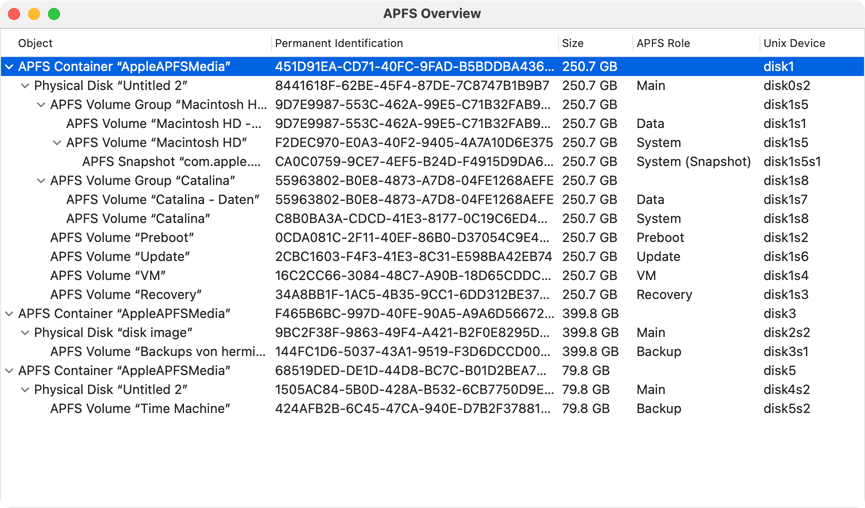The image size is (865, 508).
Task: Collapse APFS Volume Group "Macintosh H..."
Action: [41, 105]
